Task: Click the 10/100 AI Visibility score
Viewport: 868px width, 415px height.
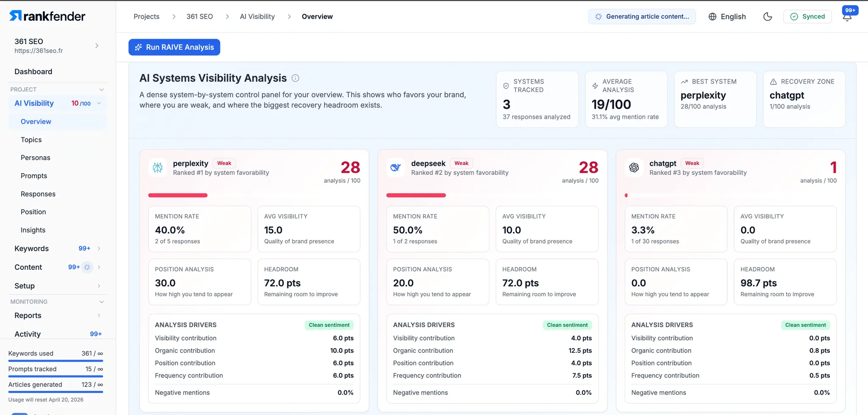Action: (x=81, y=103)
